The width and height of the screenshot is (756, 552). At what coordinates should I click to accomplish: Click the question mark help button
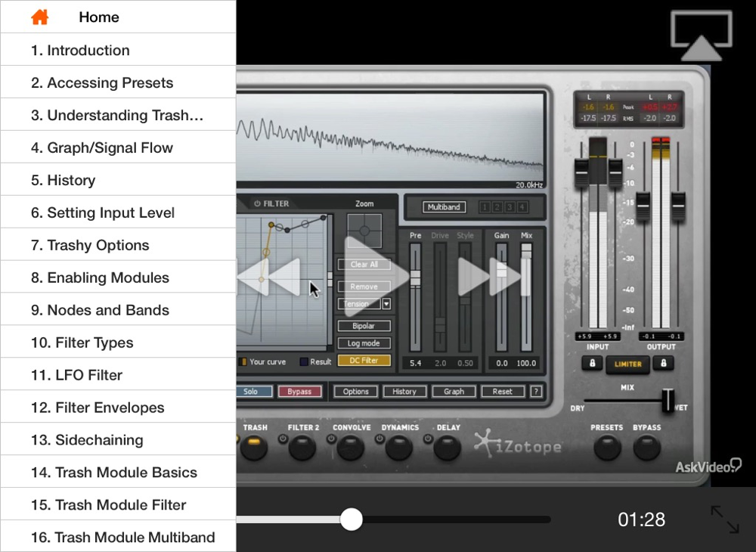coord(536,392)
